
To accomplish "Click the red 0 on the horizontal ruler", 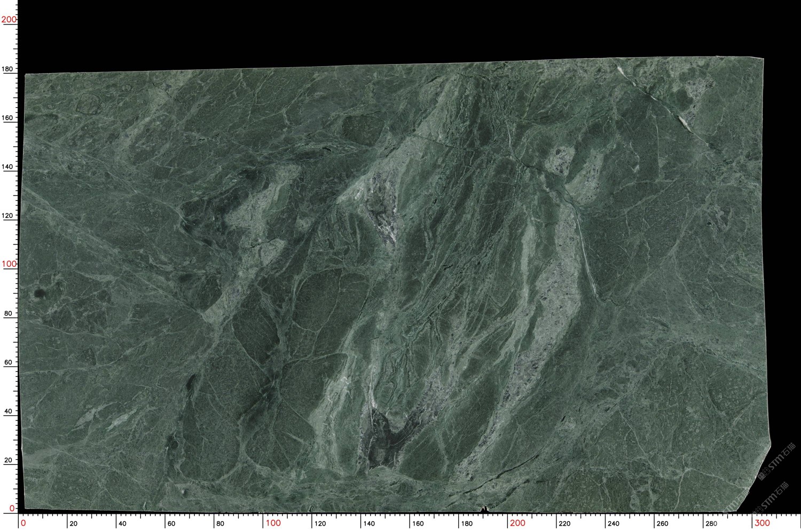I will (23, 523).
